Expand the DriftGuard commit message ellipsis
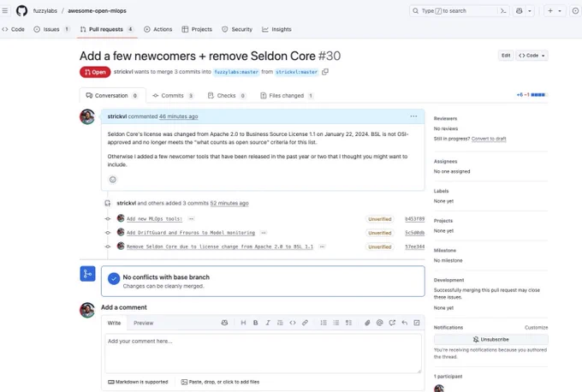 point(264,233)
